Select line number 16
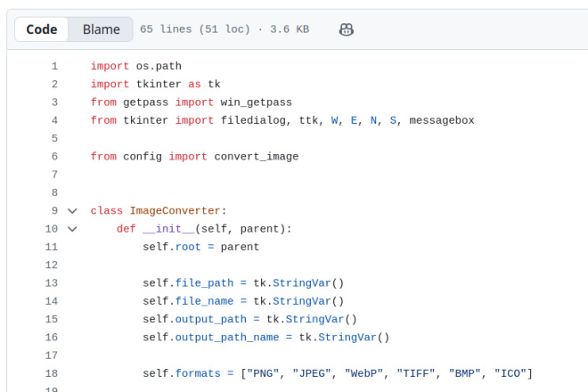 (52, 338)
